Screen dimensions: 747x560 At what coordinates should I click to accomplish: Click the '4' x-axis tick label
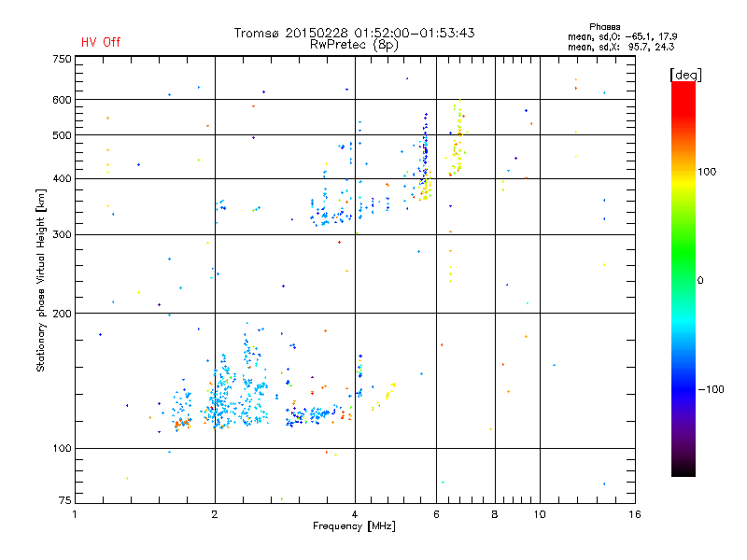[x=355, y=514]
